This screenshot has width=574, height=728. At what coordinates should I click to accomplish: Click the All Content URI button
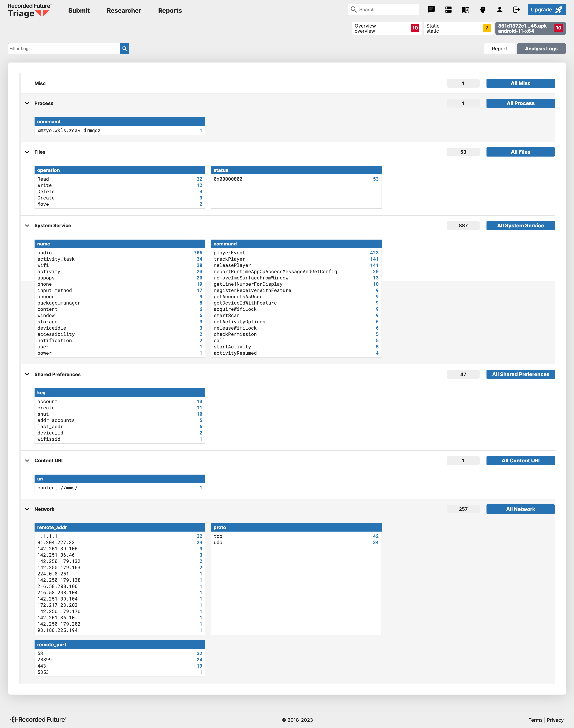tap(520, 461)
